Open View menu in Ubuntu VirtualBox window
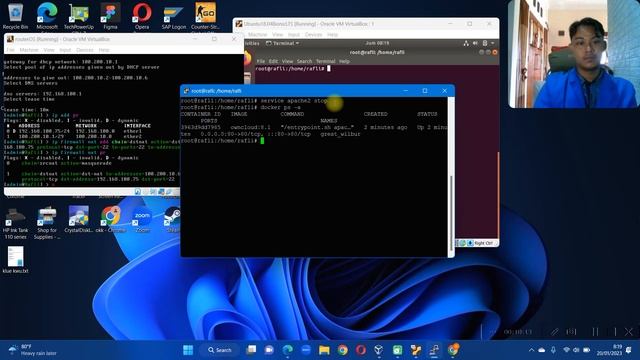The image size is (640, 360). [278, 35]
